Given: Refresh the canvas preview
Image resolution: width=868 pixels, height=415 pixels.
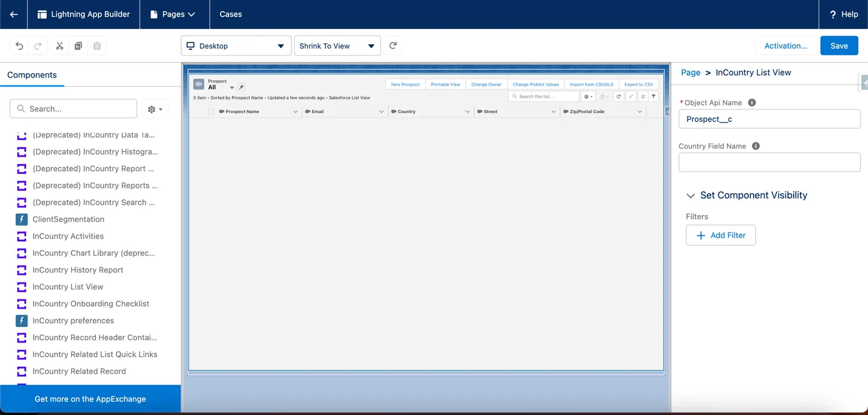Looking at the screenshot, I should 393,46.
